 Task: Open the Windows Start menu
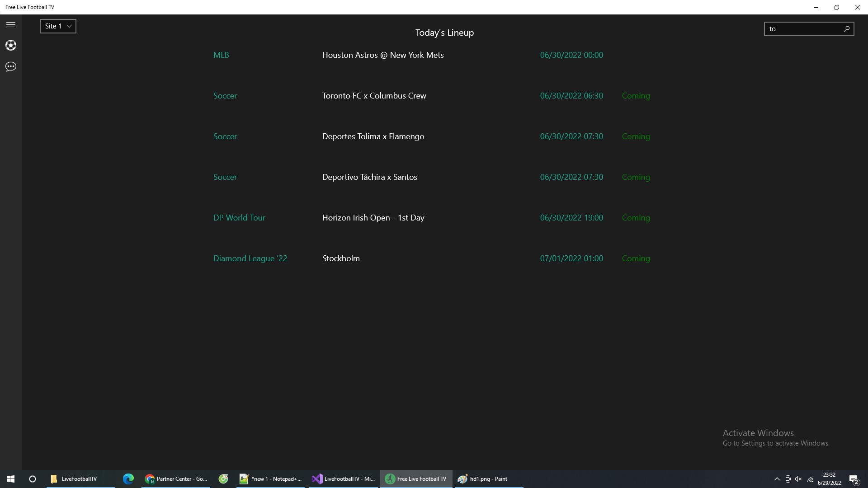[11, 479]
